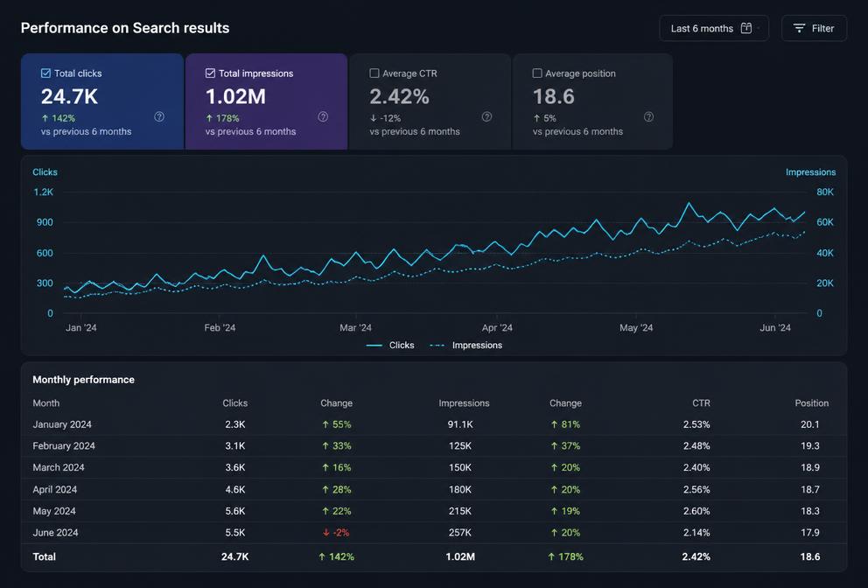Click the Monthly performance heading

[84, 380]
